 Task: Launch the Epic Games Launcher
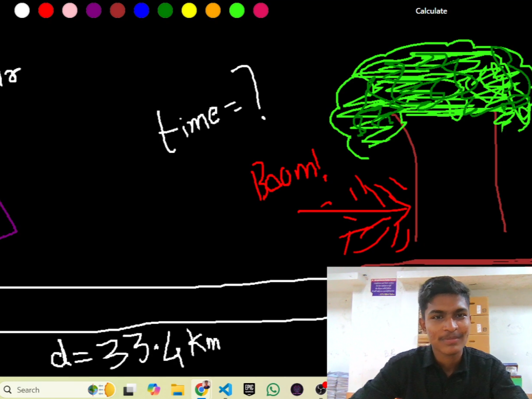pos(249,390)
